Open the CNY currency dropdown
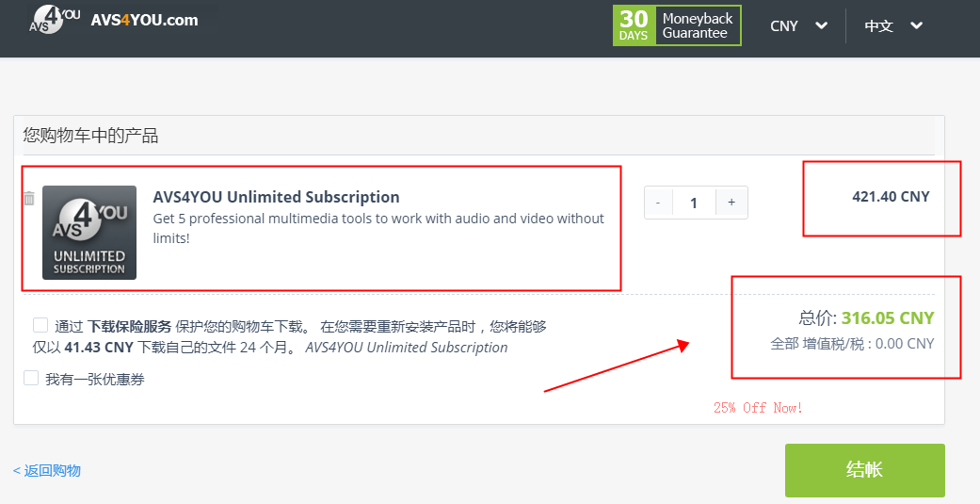The image size is (980, 504). coord(798,25)
